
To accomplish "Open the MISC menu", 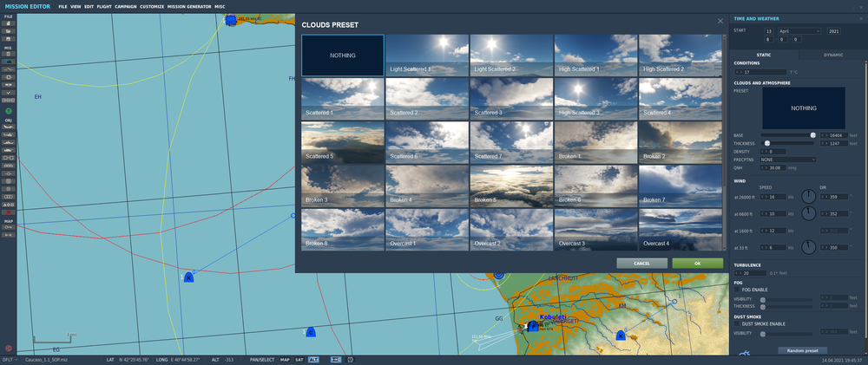I will coord(220,7).
